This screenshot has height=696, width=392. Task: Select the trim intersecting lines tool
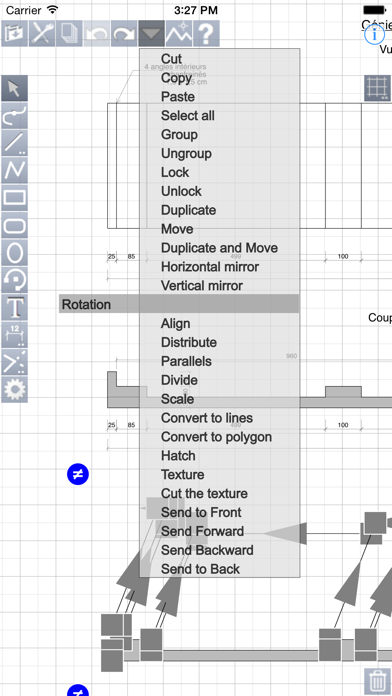[x=15, y=362]
